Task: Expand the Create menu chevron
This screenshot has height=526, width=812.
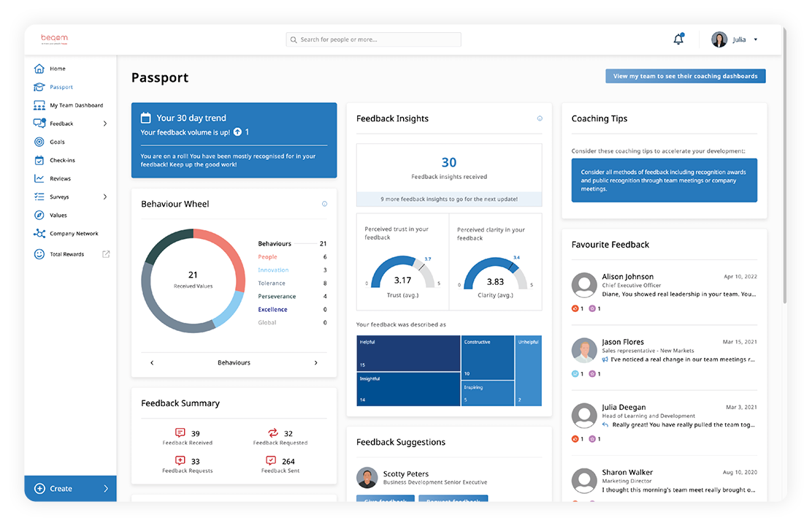Action: (x=106, y=488)
